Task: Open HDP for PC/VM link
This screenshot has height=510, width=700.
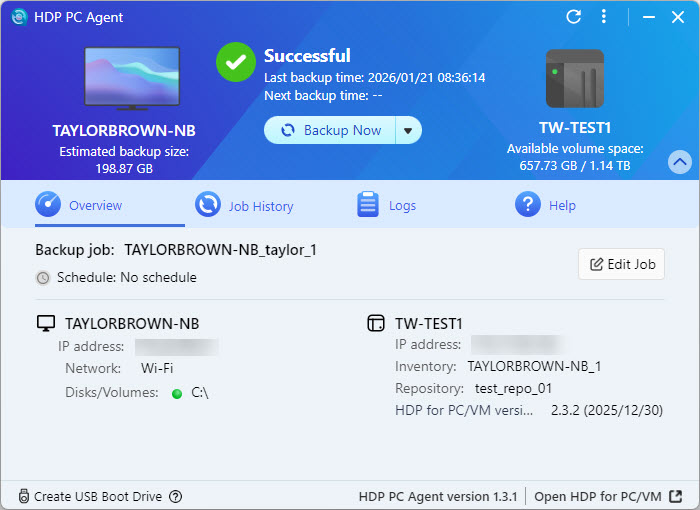Action: pyautogui.click(x=597, y=496)
